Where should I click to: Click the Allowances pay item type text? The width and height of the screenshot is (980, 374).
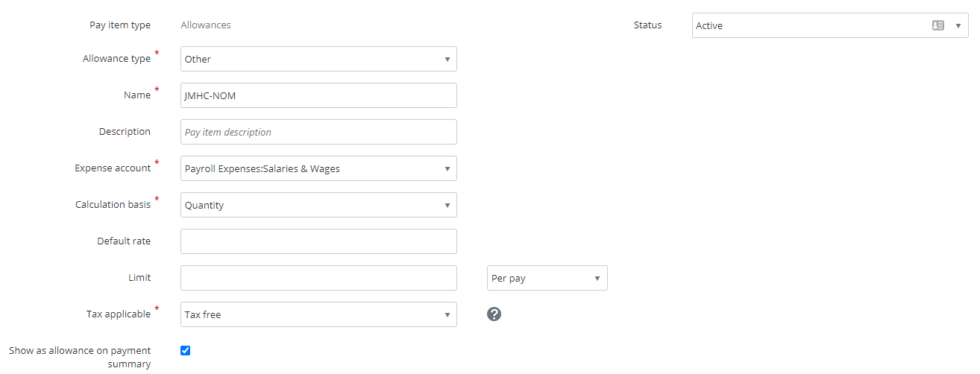click(x=206, y=25)
